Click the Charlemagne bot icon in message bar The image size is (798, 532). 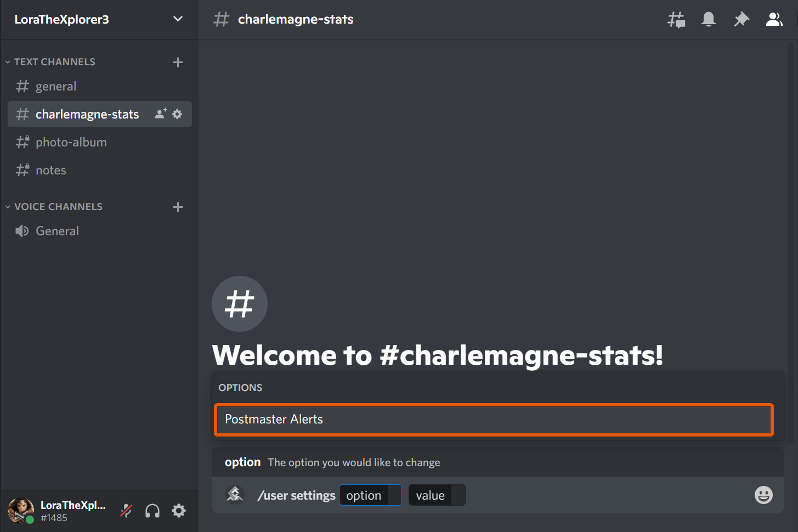click(235, 494)
